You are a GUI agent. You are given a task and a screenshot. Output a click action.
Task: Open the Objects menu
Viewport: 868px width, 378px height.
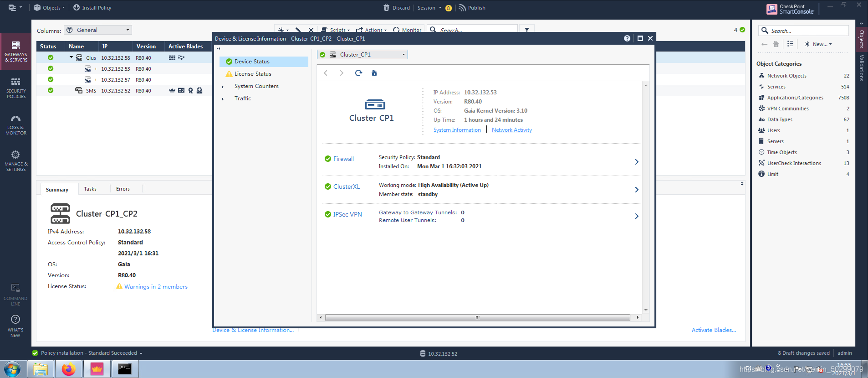click(x=49, y=8)
